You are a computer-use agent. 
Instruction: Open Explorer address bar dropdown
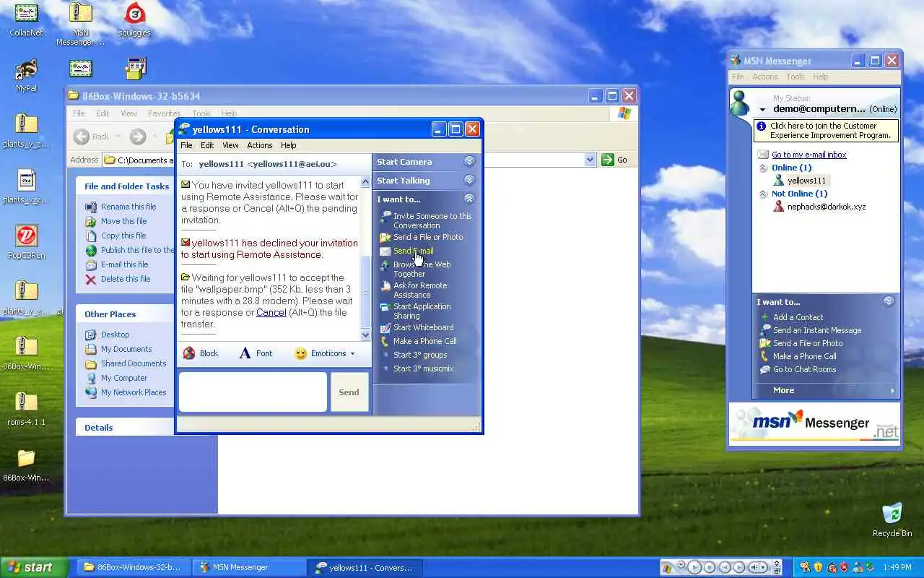coord(590,160)
